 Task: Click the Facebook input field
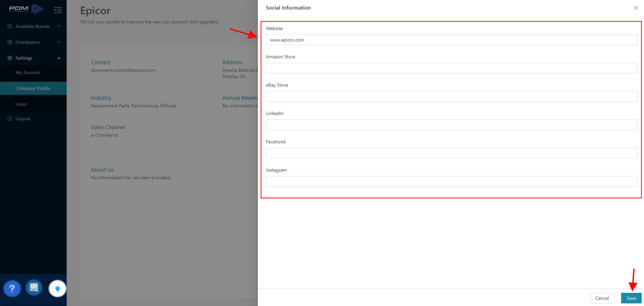coord(451,153)
